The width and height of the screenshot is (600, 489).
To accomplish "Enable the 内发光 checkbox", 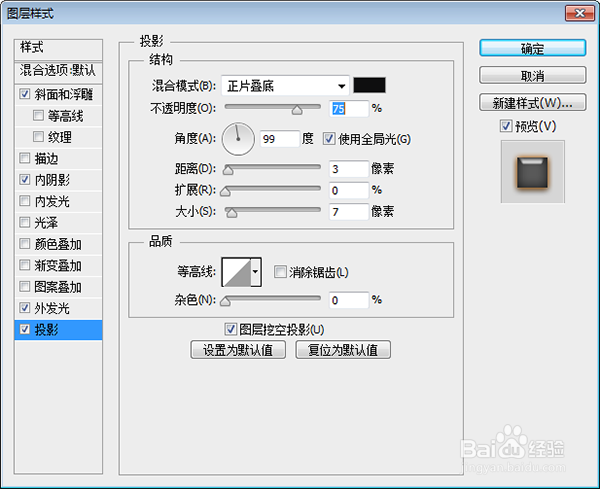I will 25,200.
